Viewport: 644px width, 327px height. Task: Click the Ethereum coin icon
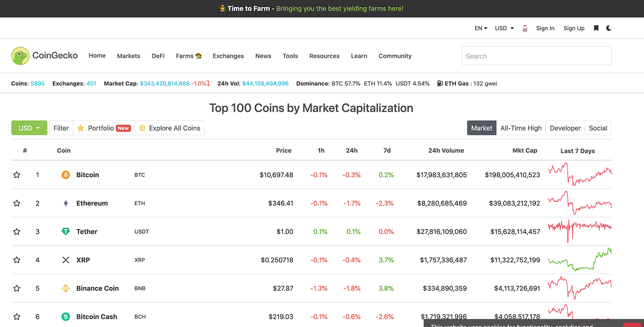coord(66,203)
